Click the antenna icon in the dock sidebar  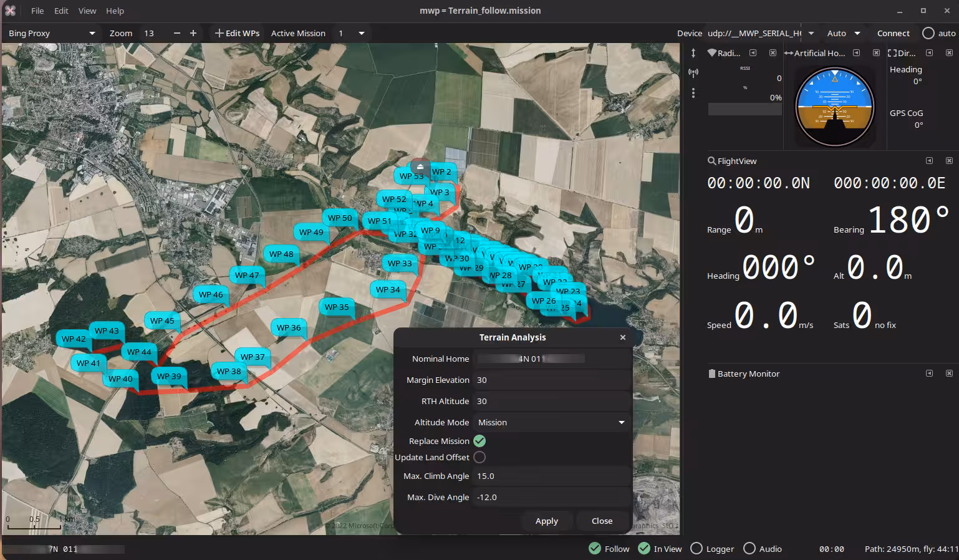[x=693, y=73]
